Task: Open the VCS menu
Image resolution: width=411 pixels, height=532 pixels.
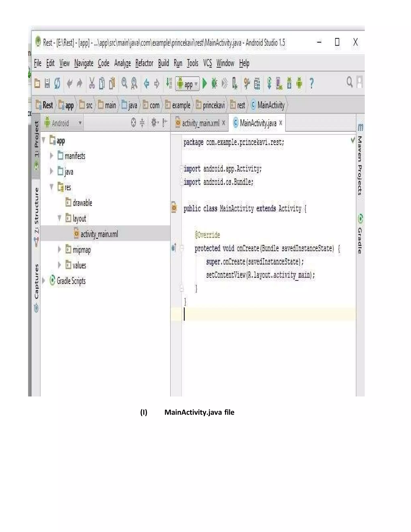Action: (208, 63)
